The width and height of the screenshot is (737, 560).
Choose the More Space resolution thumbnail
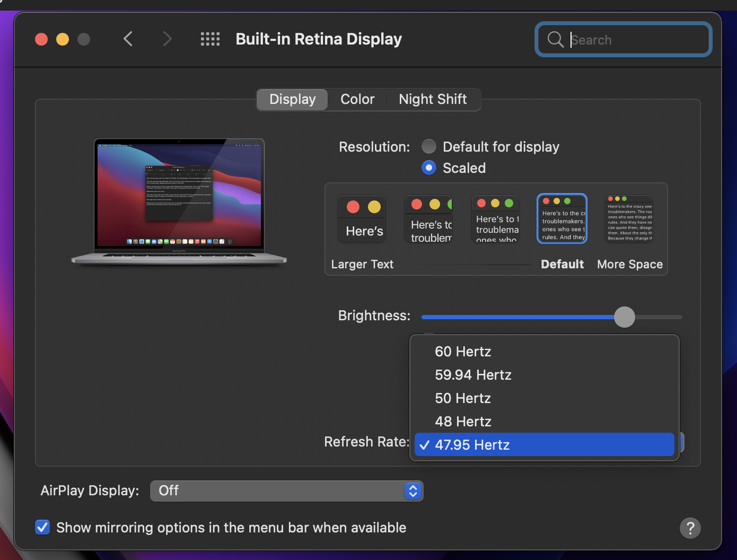tap(629, 219)
